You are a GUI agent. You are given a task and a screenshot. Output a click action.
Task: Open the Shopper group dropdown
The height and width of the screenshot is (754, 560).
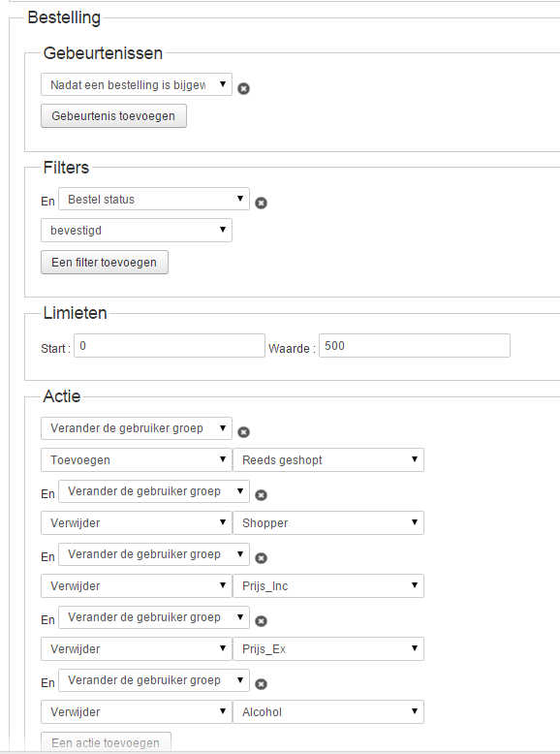click(328, 522)
